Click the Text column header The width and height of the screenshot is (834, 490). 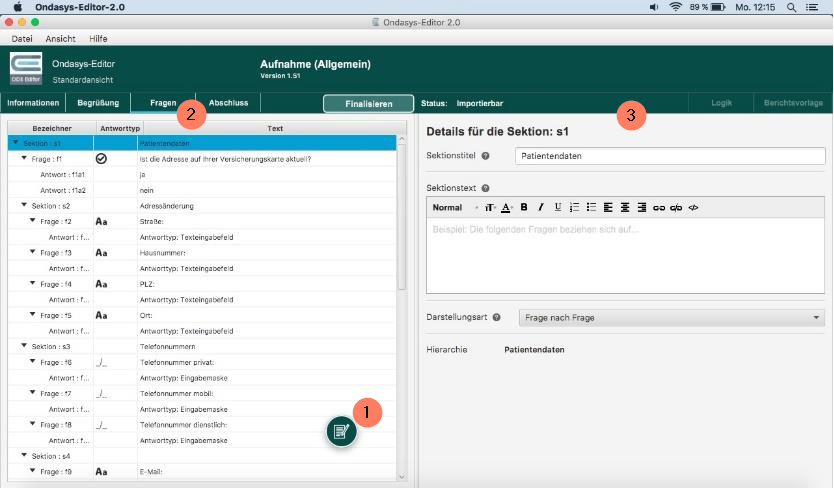275,129
